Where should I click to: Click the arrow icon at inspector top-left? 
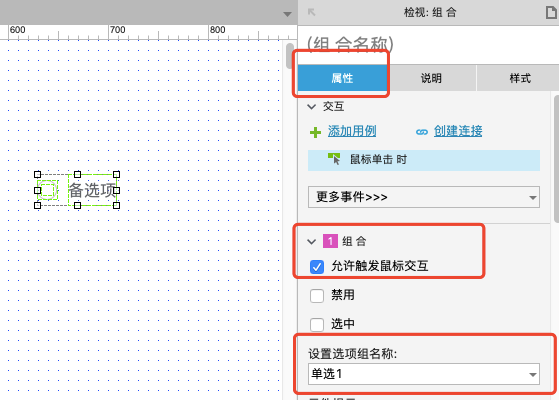pos(312,12)
